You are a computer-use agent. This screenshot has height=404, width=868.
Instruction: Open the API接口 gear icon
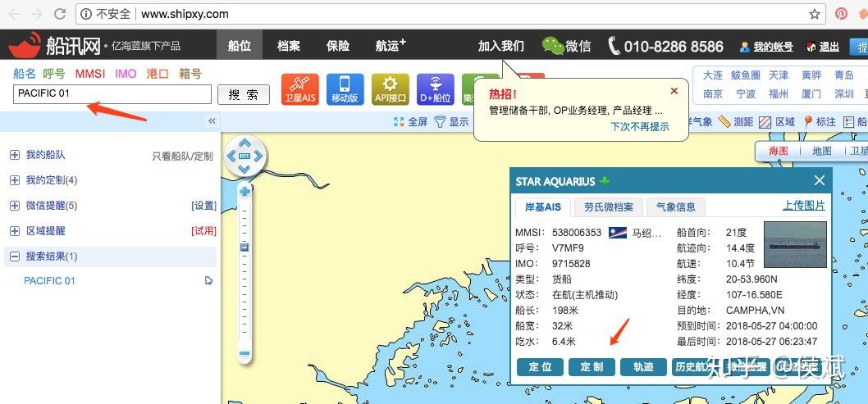point(391,89)
